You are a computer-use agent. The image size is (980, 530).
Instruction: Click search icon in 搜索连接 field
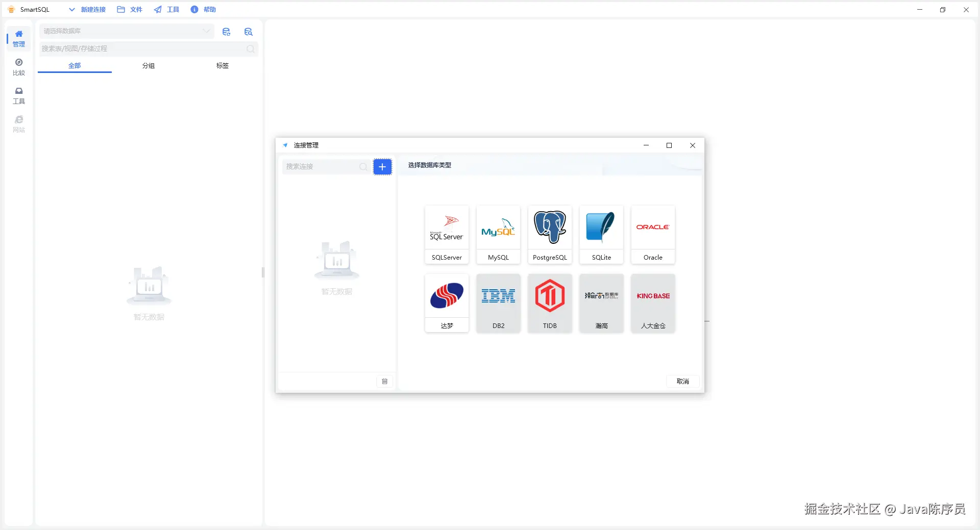coord(363,167)
